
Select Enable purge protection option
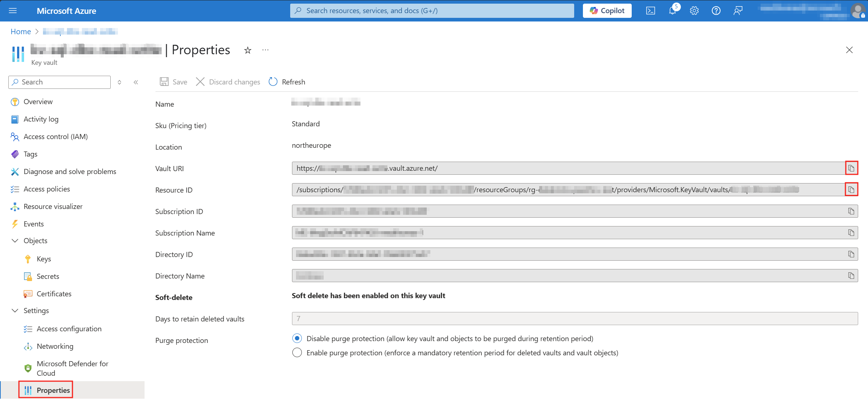point(297,353)
